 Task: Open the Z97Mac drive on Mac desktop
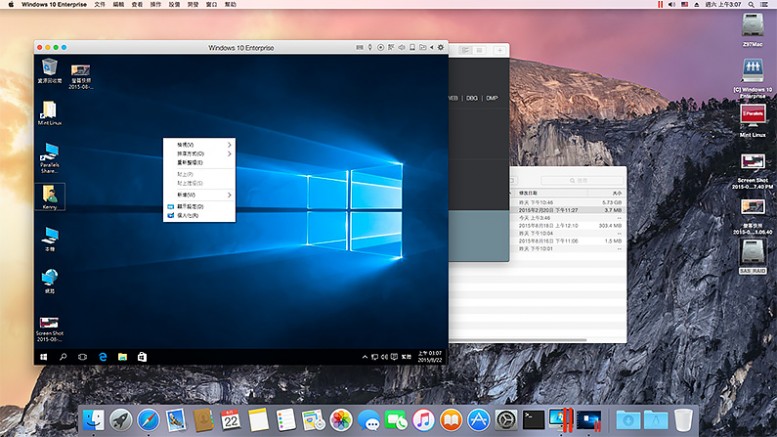[752, 30]
